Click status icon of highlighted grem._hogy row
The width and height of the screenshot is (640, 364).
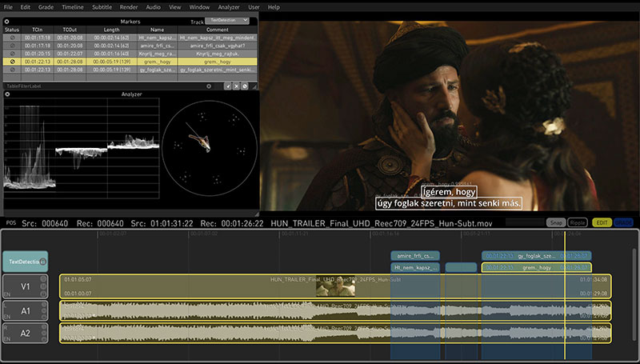tap(12, 62)
